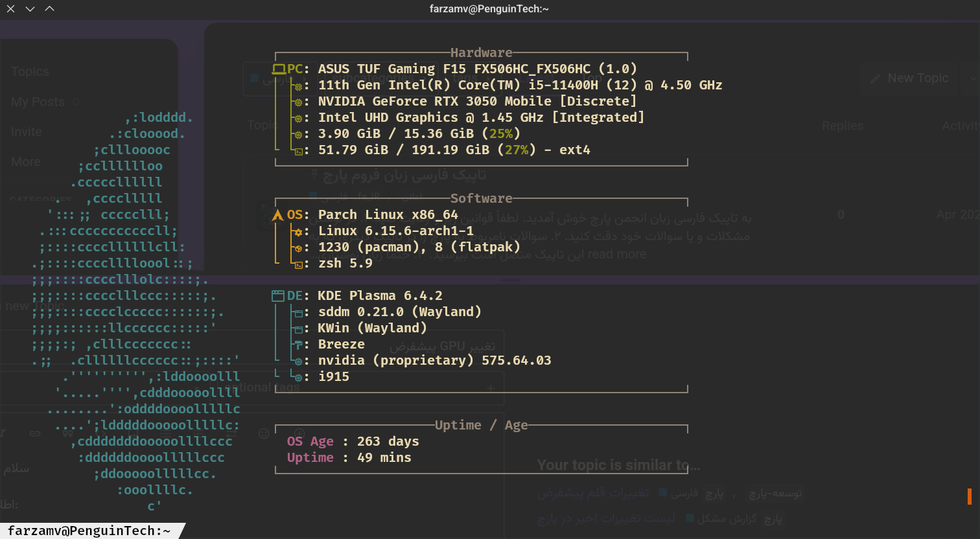This screenshot has width=980, height=539.
Task: Click the window icon before sddm 0.21.0
Action: [x=298, y=313]
